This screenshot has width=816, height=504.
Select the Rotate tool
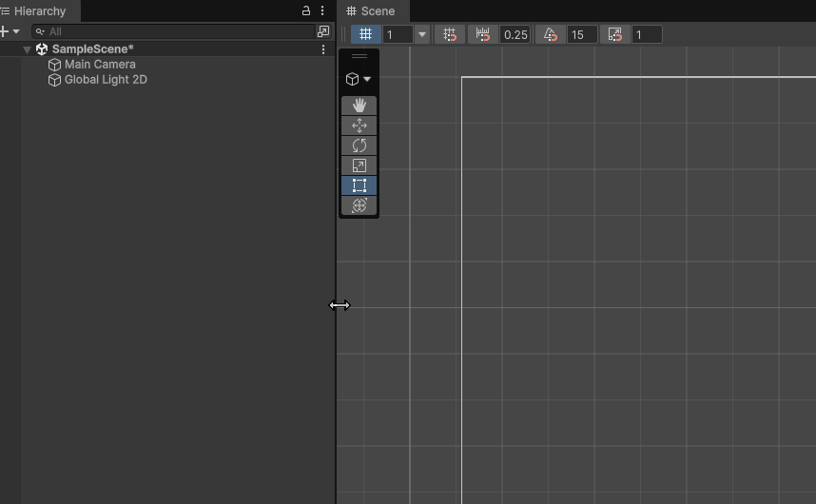click(x=359, y=145)
